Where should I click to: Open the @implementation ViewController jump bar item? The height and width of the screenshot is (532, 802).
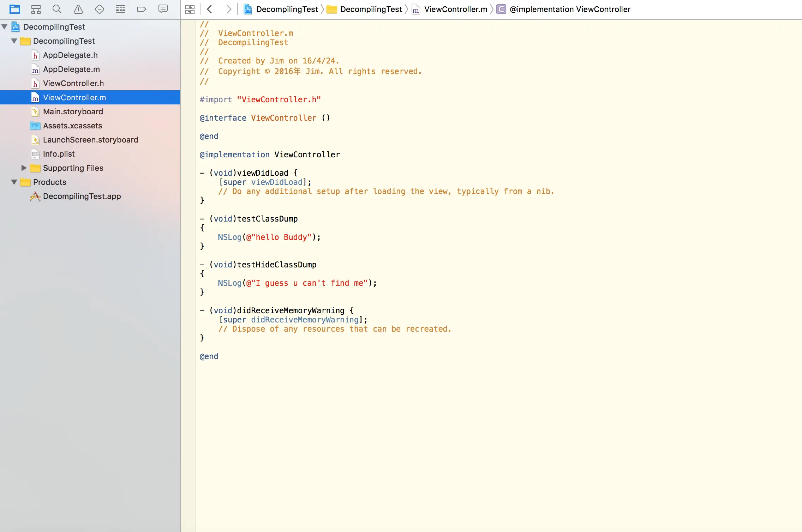point(570,9)
